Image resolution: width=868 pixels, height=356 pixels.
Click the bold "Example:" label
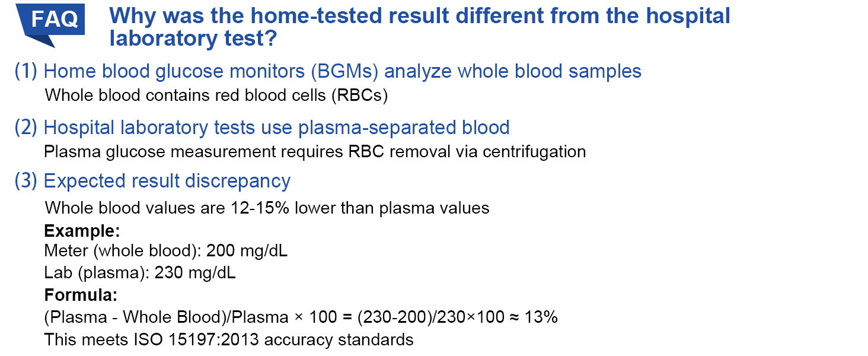82,230
